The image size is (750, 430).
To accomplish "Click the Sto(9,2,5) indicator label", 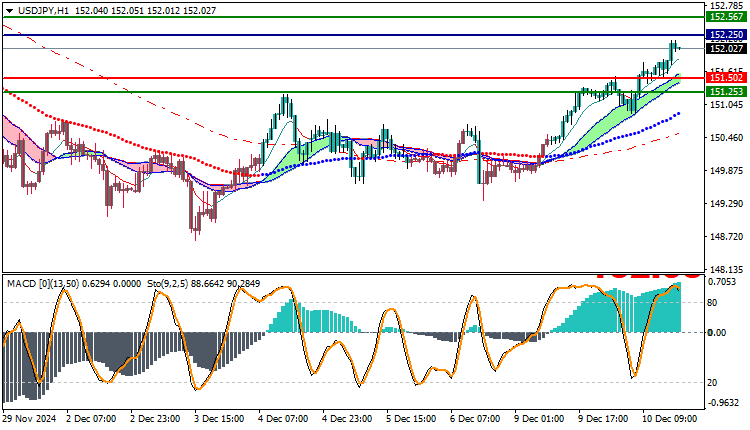I will coord(167,284).
